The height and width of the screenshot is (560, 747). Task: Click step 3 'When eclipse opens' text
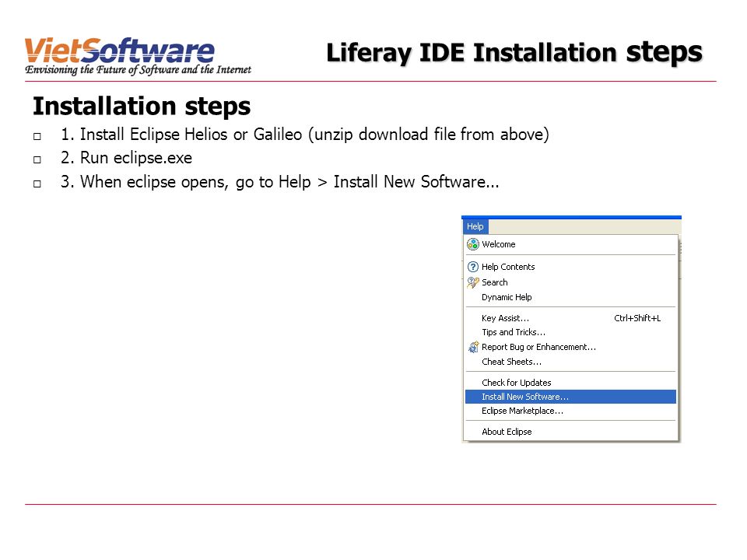click(x=279, y=182)
